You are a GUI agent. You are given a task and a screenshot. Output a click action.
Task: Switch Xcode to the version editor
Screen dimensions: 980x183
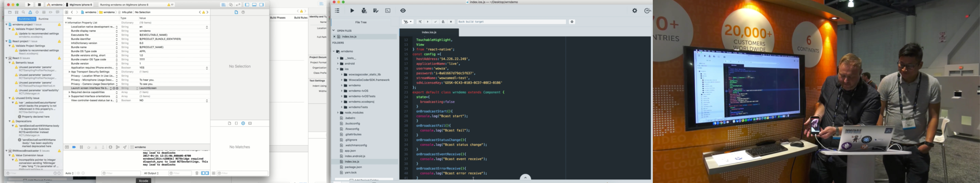(238, 4)
